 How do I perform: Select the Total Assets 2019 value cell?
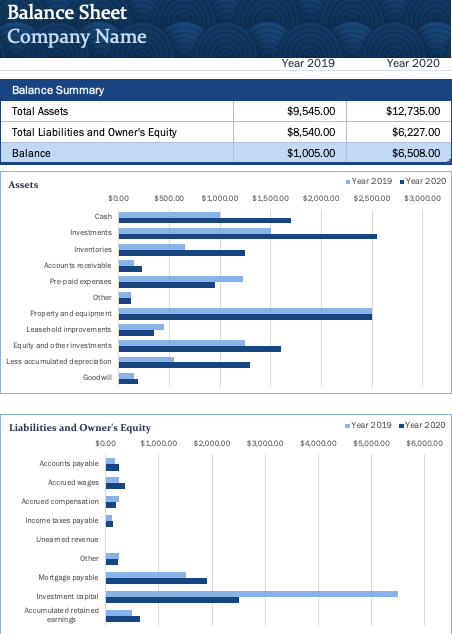point(290,111)
